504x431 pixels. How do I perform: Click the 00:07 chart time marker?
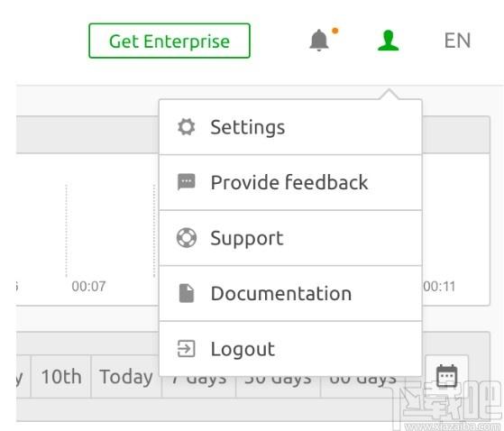coord(88,287)
